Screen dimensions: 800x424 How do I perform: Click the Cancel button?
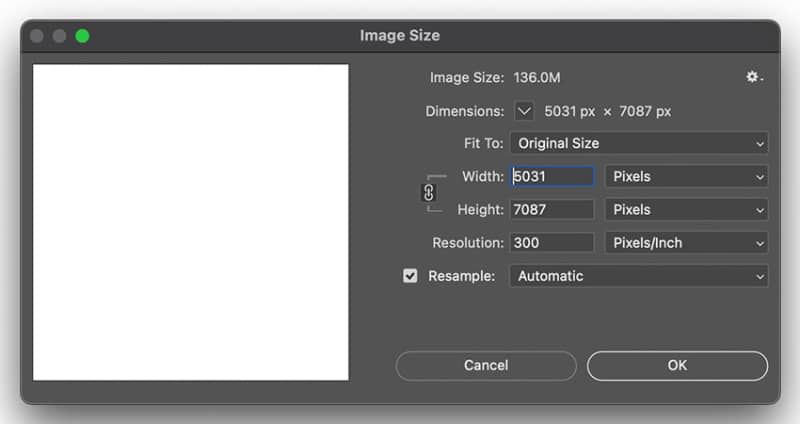tap(486, 365)
